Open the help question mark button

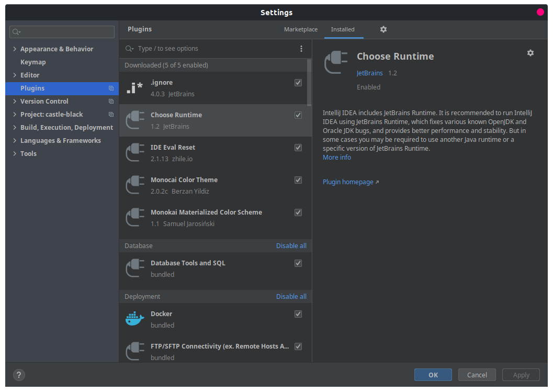point(19,375)
